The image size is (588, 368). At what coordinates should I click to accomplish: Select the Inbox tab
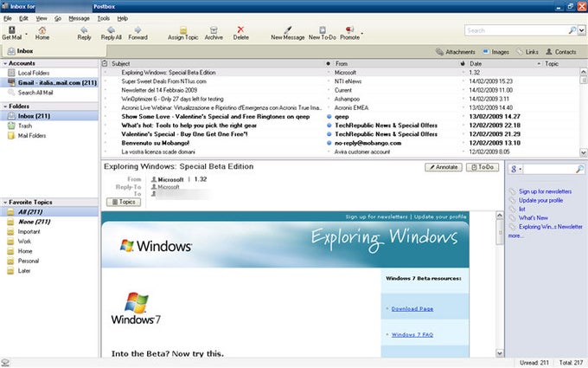(54, 51)
